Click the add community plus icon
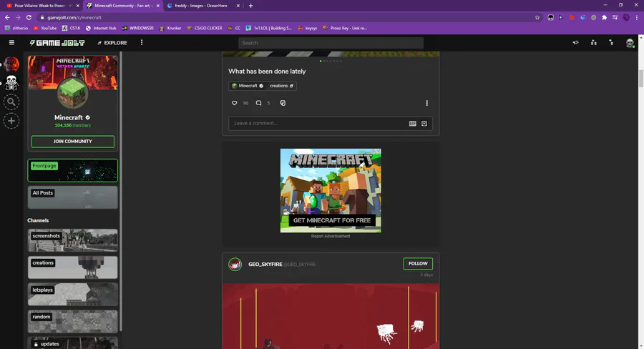644x349 pixels. (x=11, y=121)
